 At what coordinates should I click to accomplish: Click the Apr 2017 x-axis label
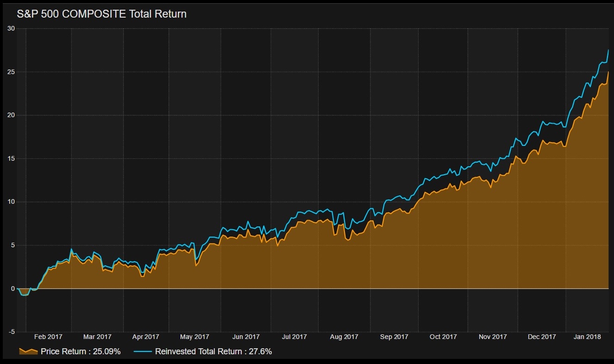(145, 337)
